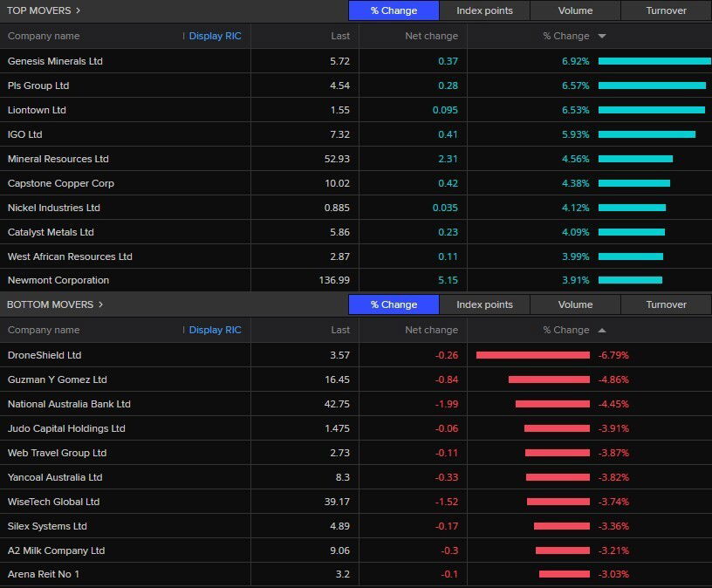Expand the TOP MOVERS heading chevron
This screenshot has height=588, width=712.
pos(79,10)
